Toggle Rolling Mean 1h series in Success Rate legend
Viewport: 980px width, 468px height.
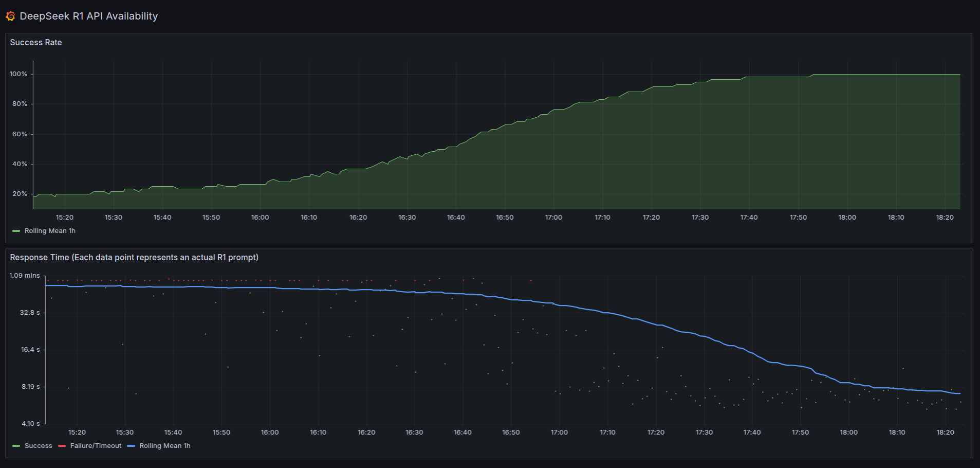click(x=50, y=231)
